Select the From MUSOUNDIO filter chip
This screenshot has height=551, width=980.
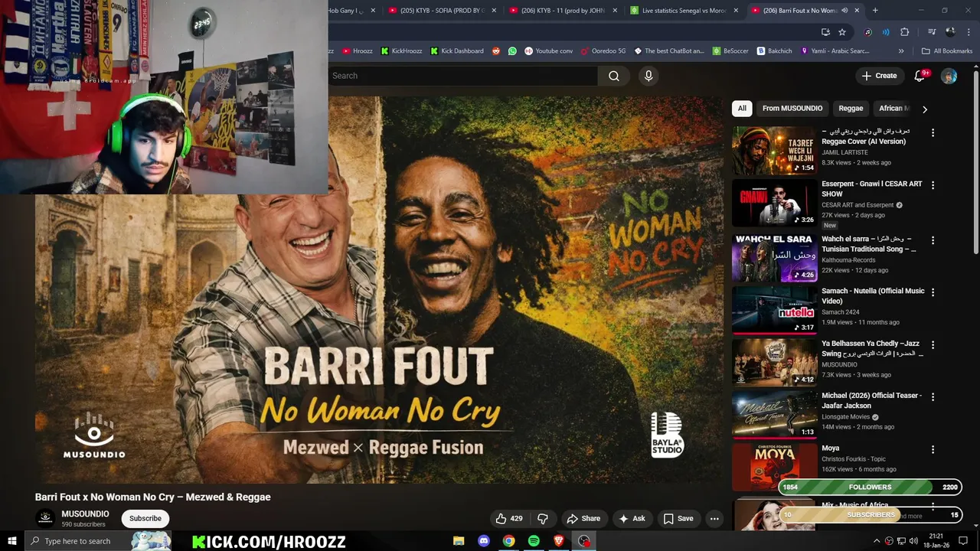[x=792, y=109]
